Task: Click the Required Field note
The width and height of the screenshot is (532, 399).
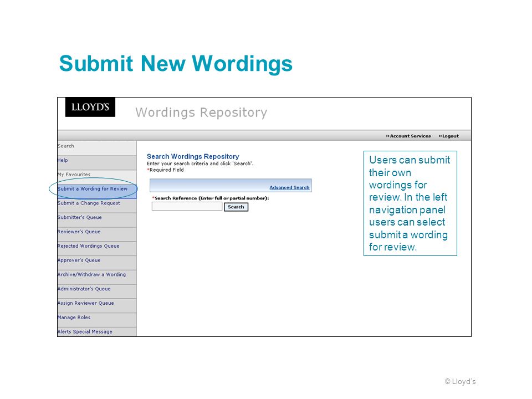Action: pyautogui.click(x=165, y=170)
